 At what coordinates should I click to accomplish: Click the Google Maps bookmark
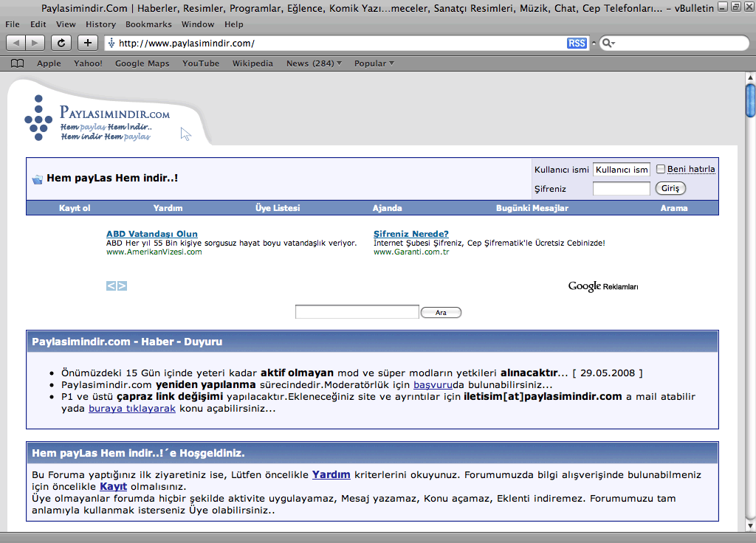142,63
